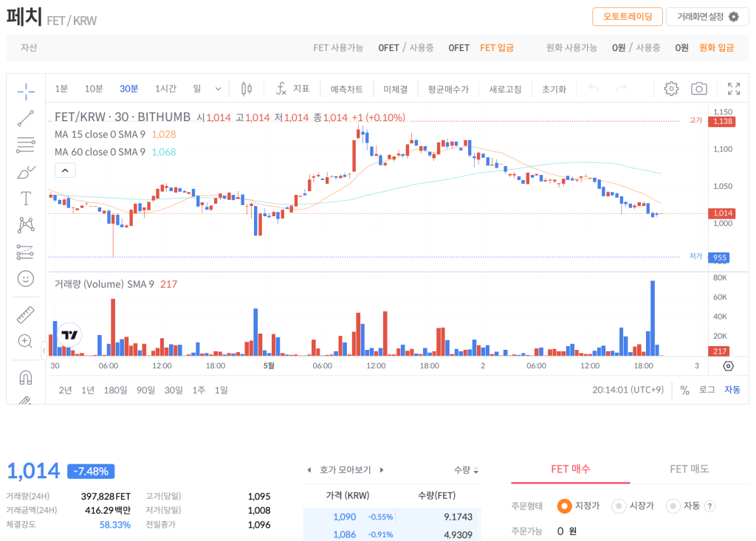This screenshot has height=541, width=756.
Task: Select the 30분 interval
Action: tap(128, 89)
